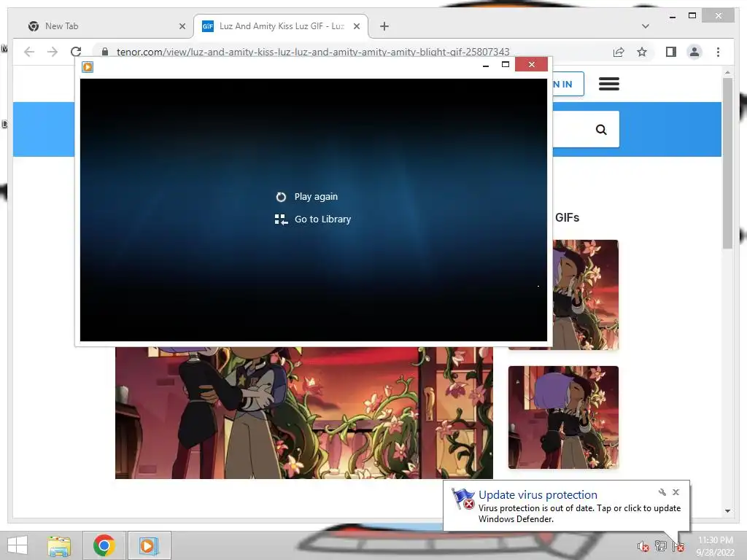
Task: Click the Tenor SIGN IN button
Action: (568, 85)
